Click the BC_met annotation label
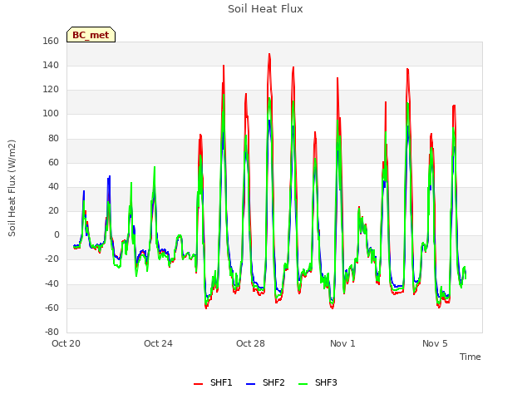 coord(91,35)
